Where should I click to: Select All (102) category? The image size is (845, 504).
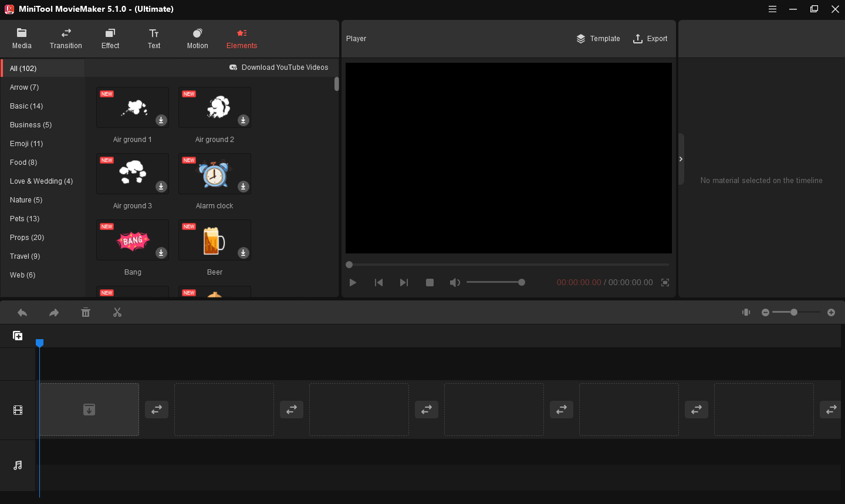pos(43,69)
